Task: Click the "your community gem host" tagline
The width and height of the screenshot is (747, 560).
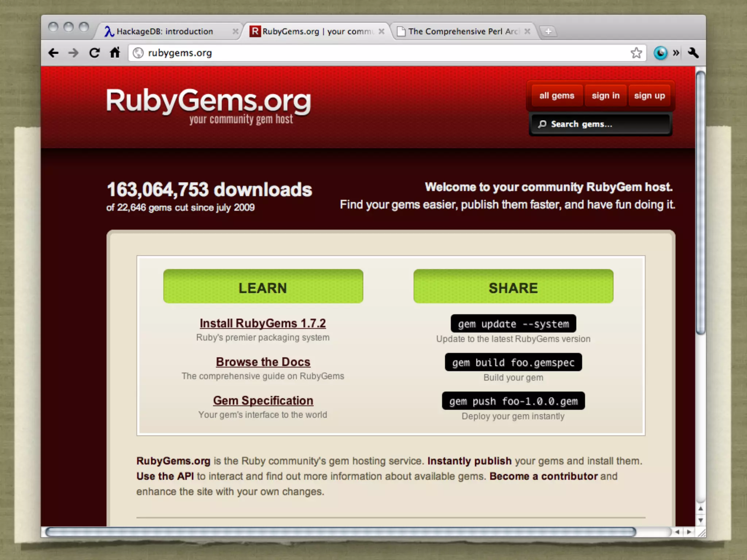Action: (241, 120)
